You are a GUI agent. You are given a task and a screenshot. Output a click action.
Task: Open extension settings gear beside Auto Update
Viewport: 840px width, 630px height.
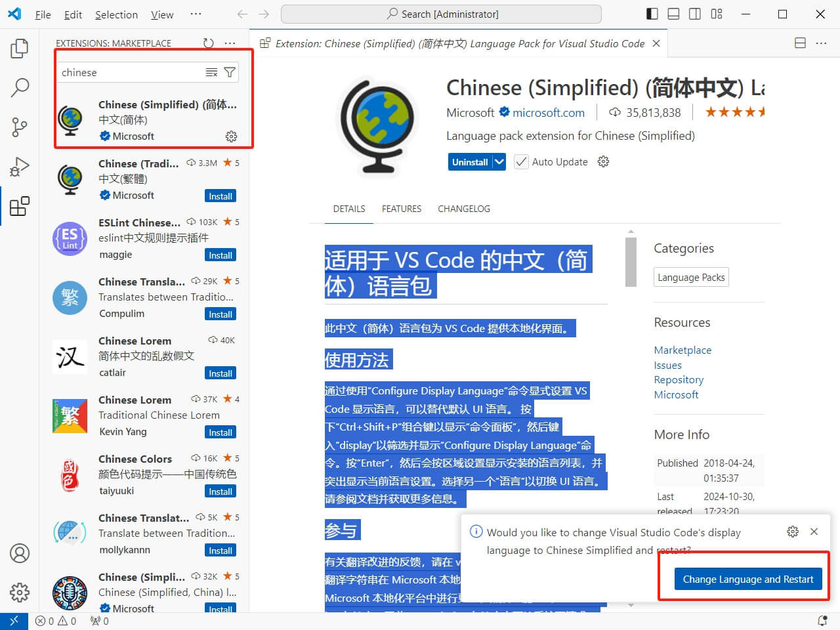coord(603,161)
